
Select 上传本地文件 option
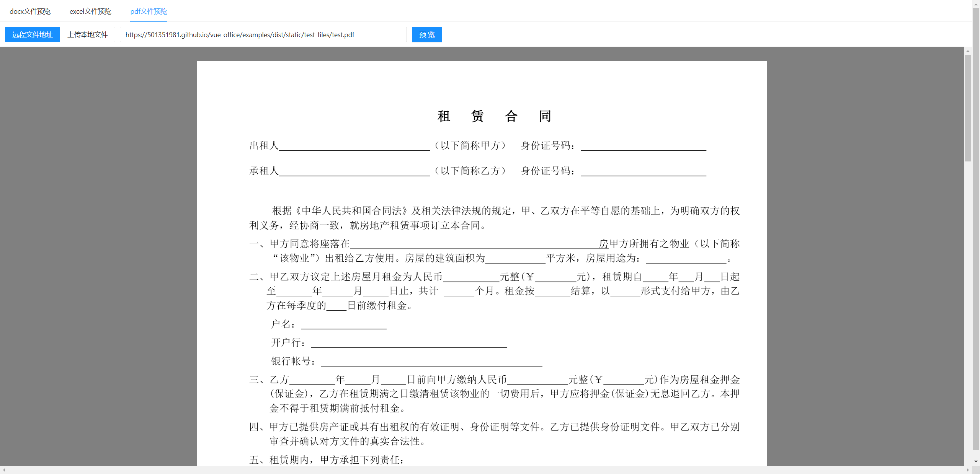(x=88, y=34)
